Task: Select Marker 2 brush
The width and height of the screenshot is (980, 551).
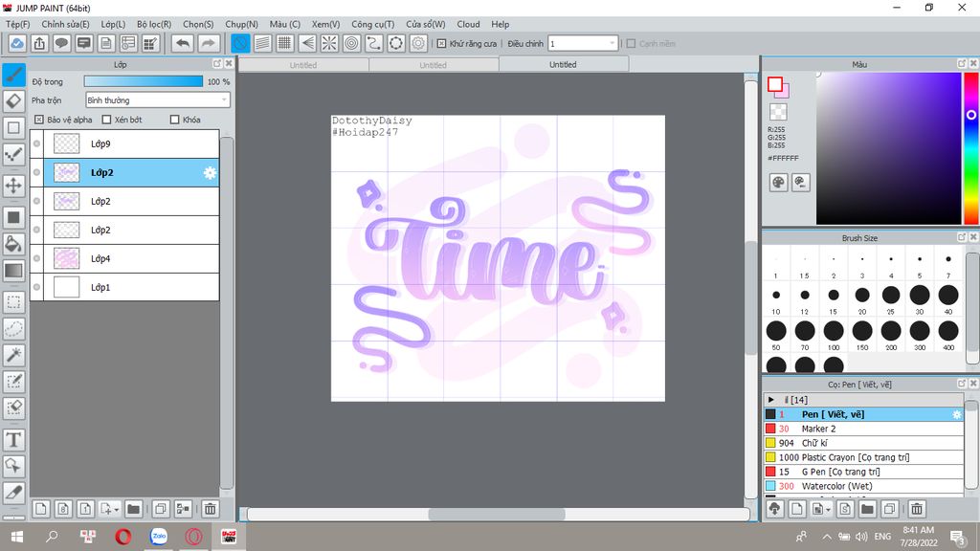Action: click(x=863, y=429)
